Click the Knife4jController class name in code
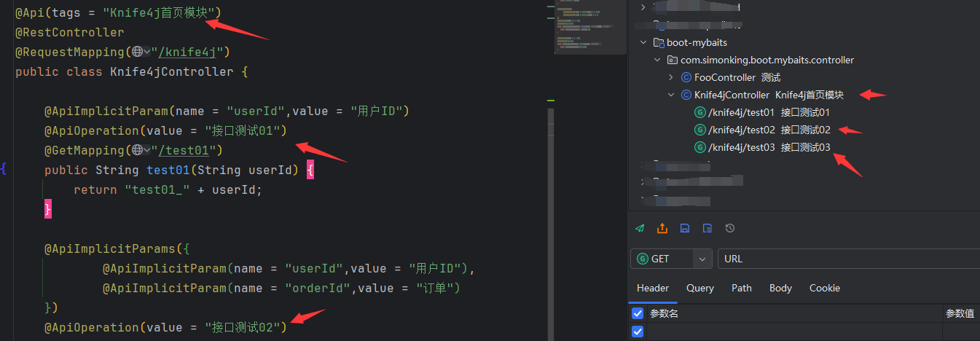 (172, 71)
